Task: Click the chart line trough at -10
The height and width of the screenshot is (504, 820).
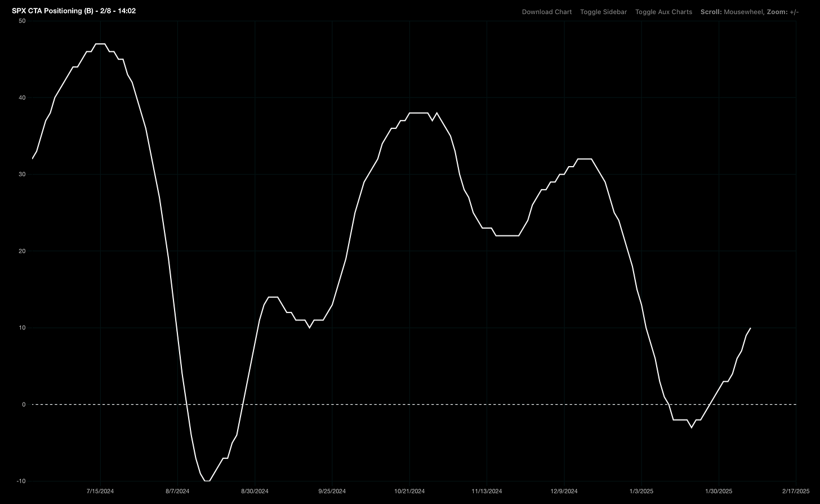Action: 207,481
